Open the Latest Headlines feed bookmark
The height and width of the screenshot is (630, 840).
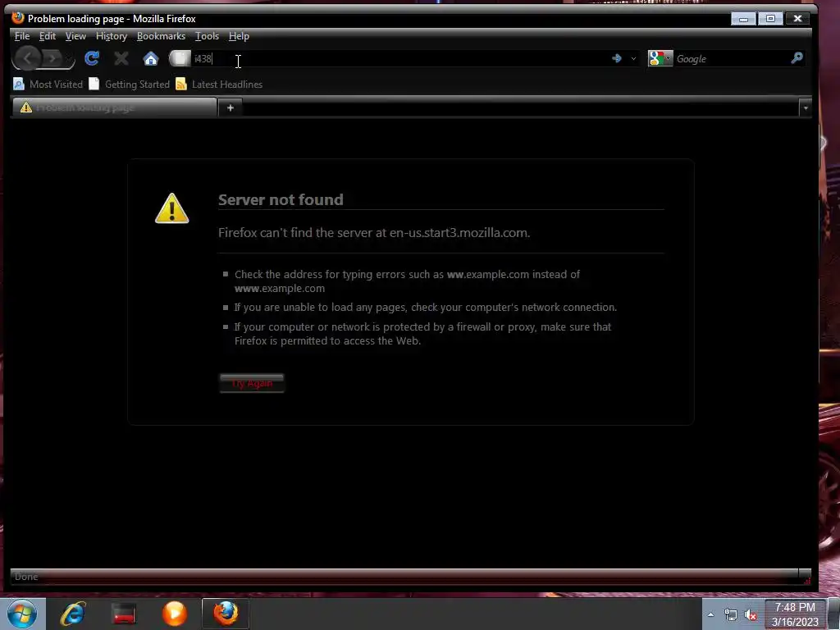(x=219, y=84)
